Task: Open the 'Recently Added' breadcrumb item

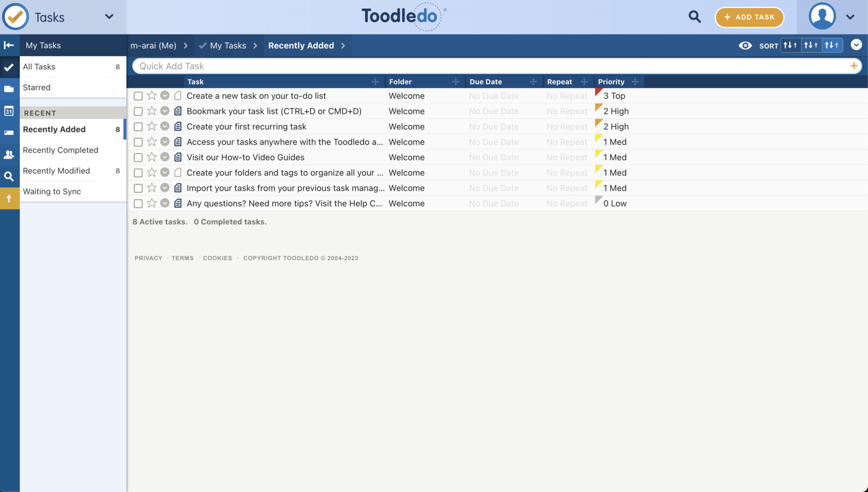Action: coord(301,45)
